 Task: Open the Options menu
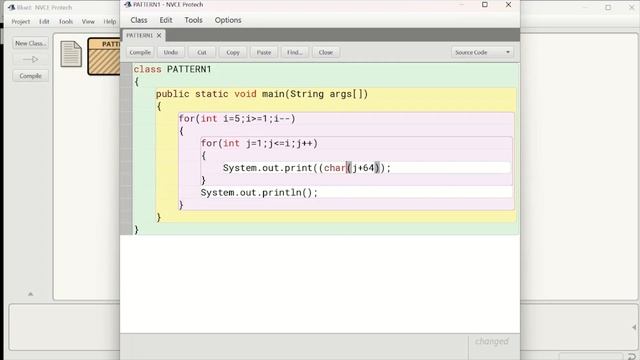228,20
